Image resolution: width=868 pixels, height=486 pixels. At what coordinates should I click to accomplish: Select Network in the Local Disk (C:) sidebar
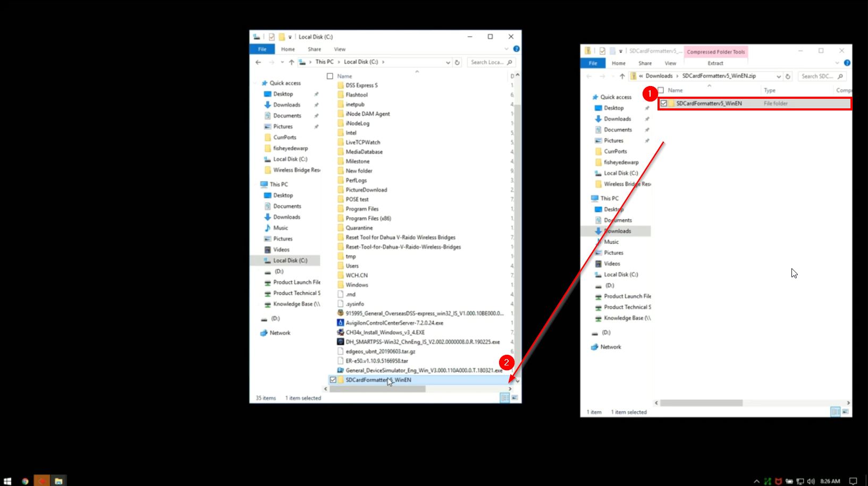(280, 333)
